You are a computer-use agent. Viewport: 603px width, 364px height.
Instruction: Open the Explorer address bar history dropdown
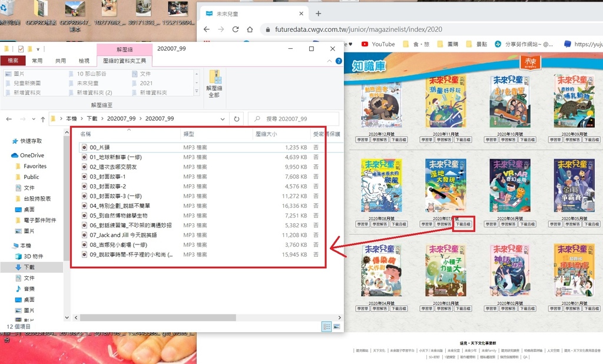pyautogui.click(x=222, y=119)
